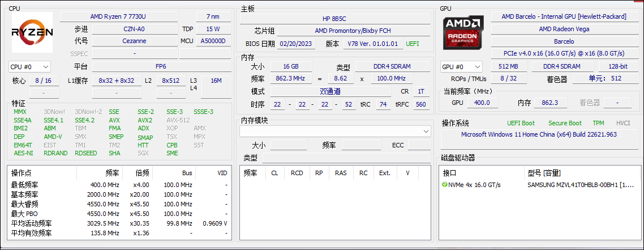The image size is (644, 250).
Task: Select the 8 / 16 cores value
Action: (44, 80)
